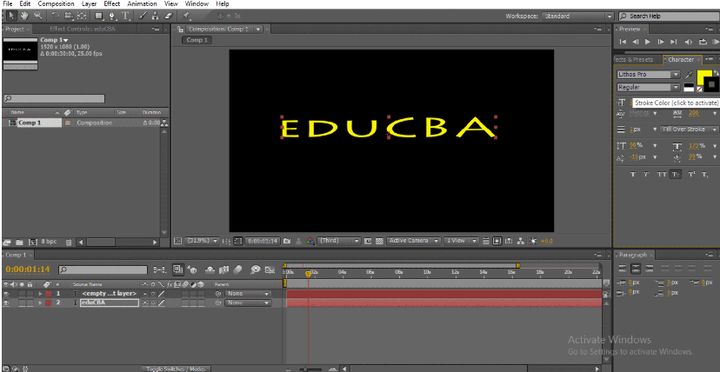Screen dimensions: 720x372
Task: Open the Layer menu
Action: click(89, 4)
